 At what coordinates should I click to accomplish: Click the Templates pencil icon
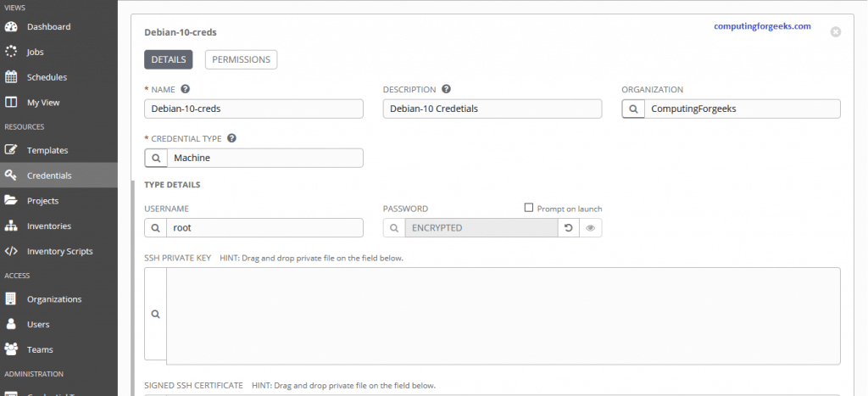(x=11, y=150)
